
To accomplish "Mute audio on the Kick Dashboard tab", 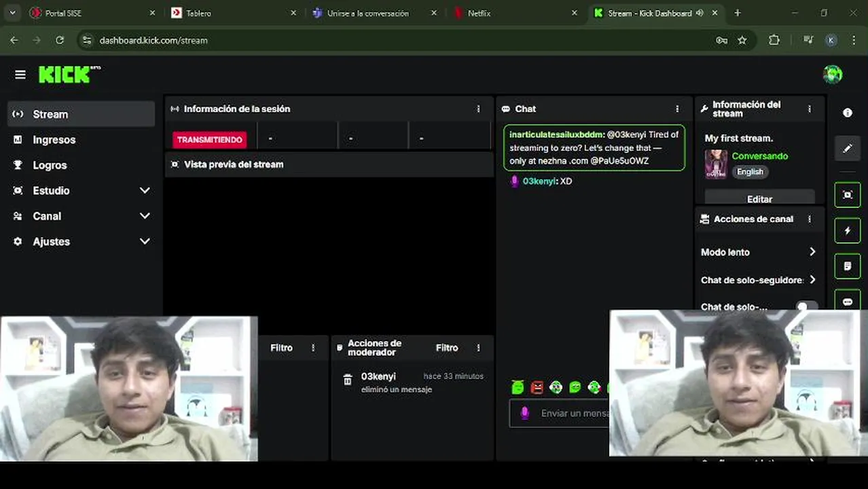I will tap(700, 13).
